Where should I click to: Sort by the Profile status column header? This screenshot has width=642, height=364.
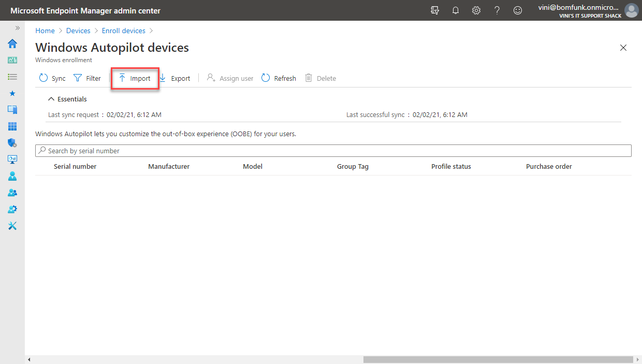(x=451, y=166)
